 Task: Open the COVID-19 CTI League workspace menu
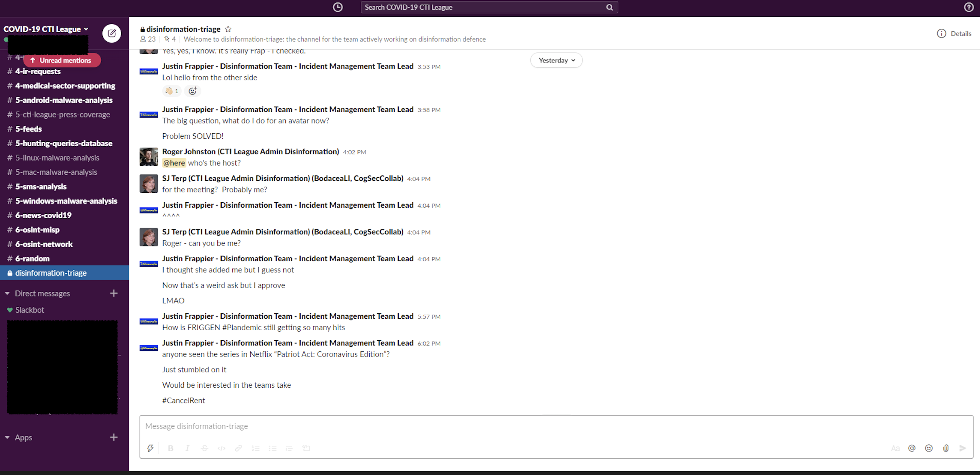coord(46,29)
